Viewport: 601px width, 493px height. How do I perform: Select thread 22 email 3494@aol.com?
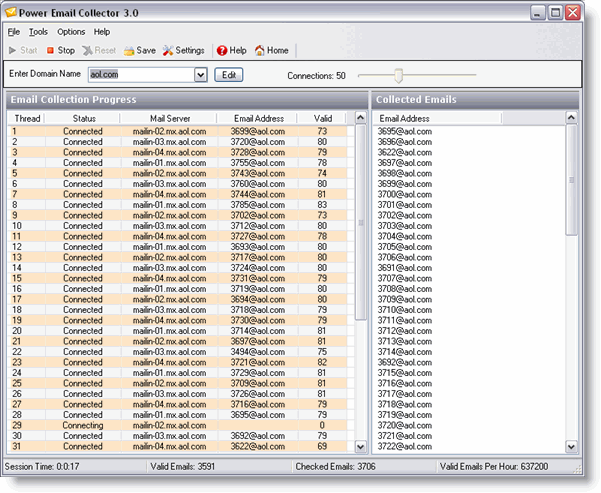pos(258,352)
